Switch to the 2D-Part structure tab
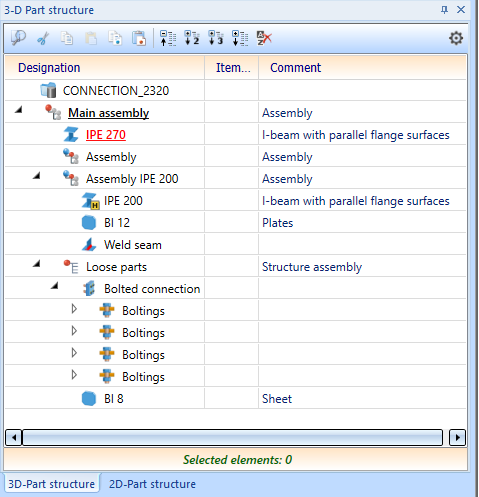This screenshot has height=497, width=479. (152, 484)
